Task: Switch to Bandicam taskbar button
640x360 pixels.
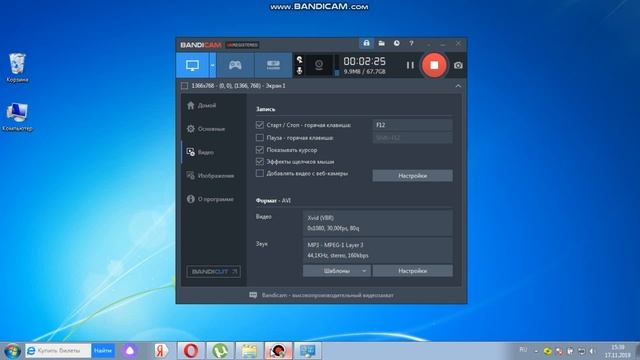Action: [278, 351]
